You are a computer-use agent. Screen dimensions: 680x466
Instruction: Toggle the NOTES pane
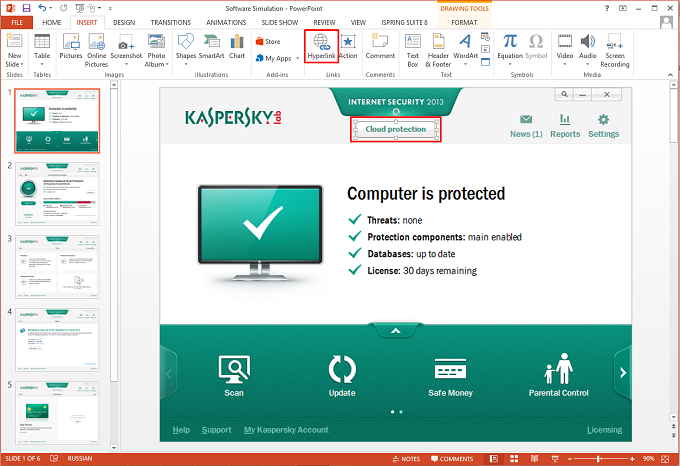406,459
